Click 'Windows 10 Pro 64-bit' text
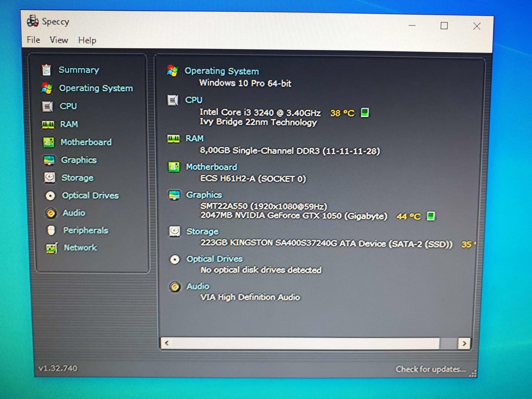The image size is (532, 399). coord(245,83)
